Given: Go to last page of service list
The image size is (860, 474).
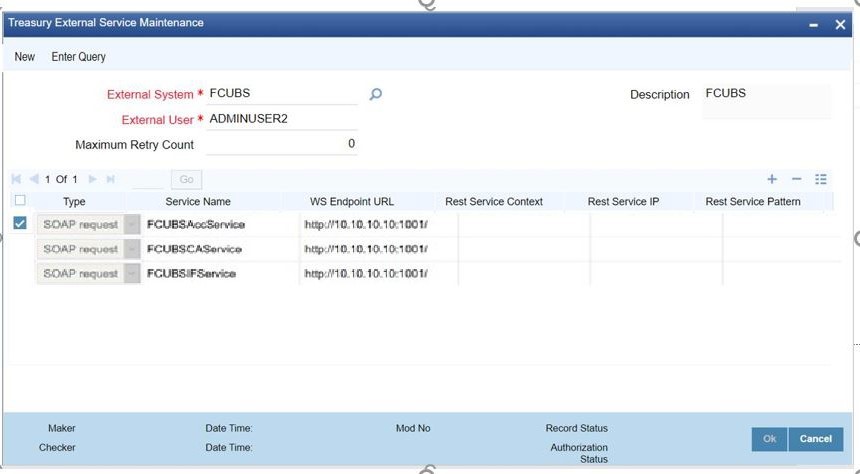Looking at the screenshot, I should [x=110, y=179].
